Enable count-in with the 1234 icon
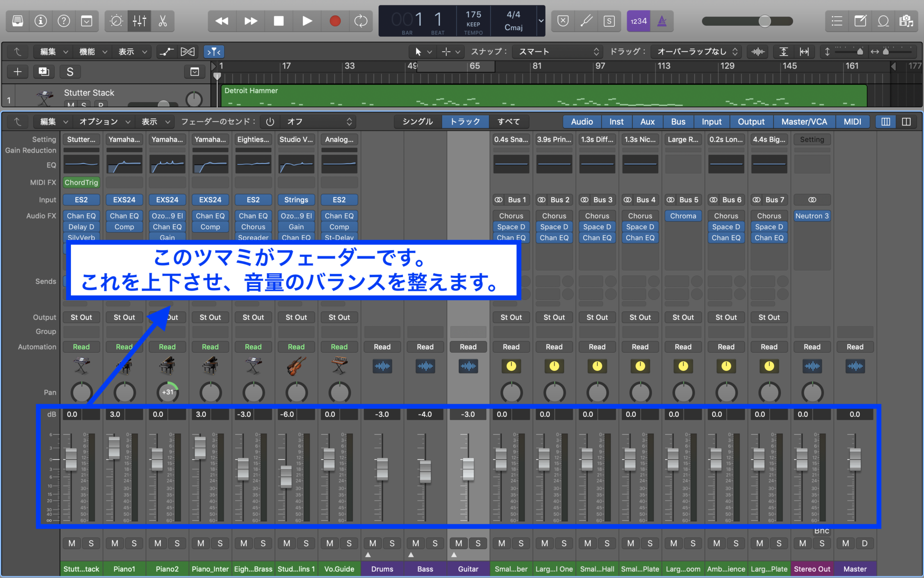The width and height of the screenshot is (924, 578). (638, 21)
